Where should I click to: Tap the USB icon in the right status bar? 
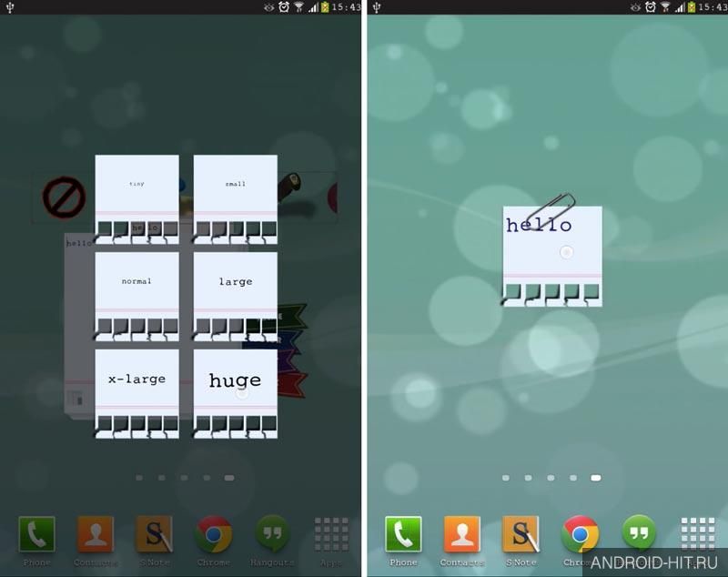[377, 7]
